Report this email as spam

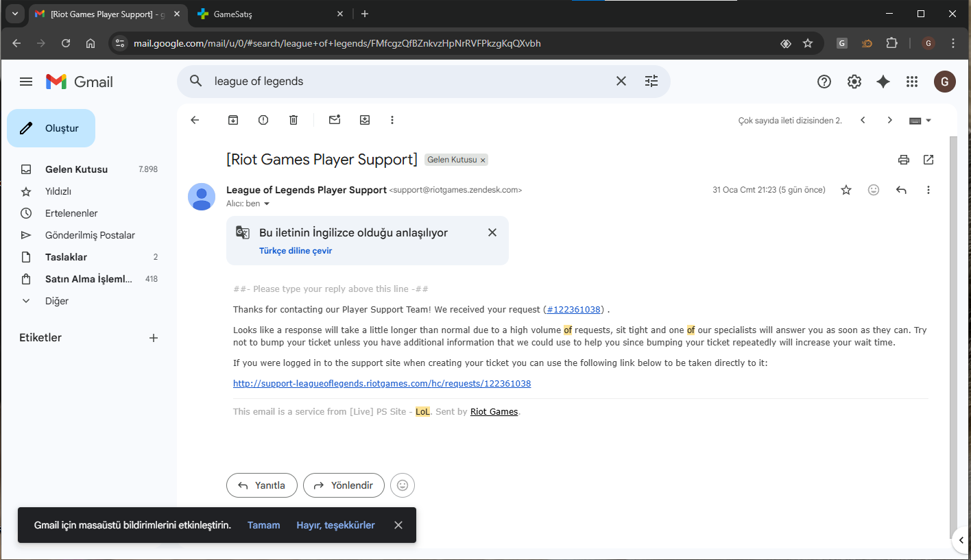[x=263, y=120]
